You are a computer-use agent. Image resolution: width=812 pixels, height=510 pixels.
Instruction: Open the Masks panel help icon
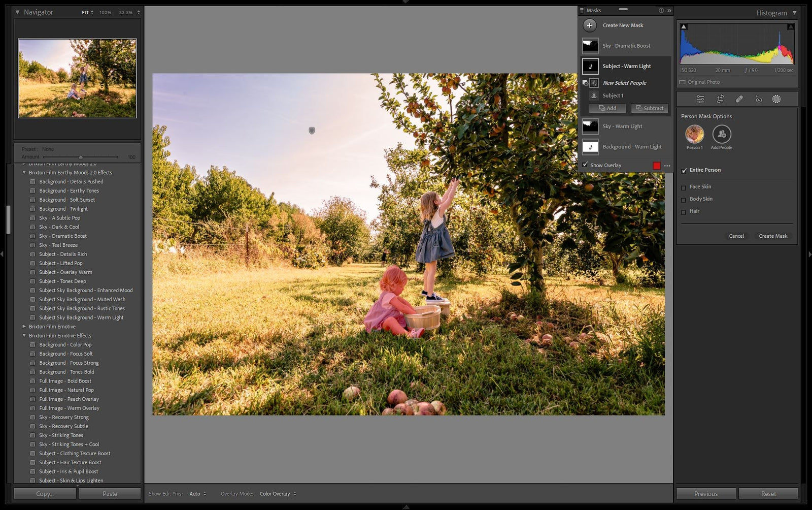click(661, 10)
